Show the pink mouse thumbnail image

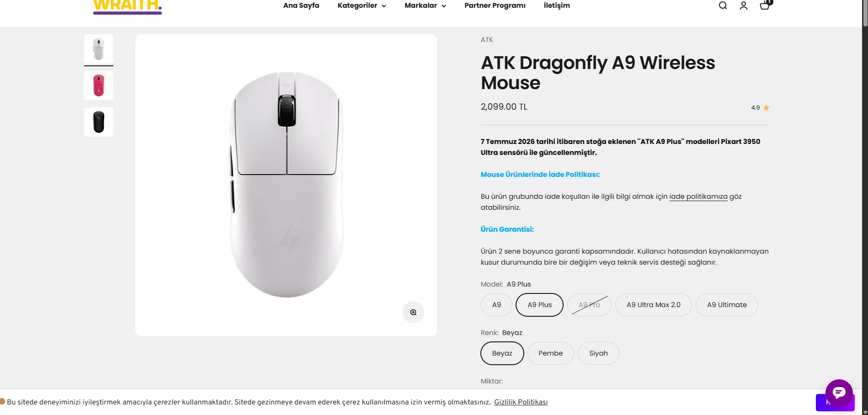99,85
